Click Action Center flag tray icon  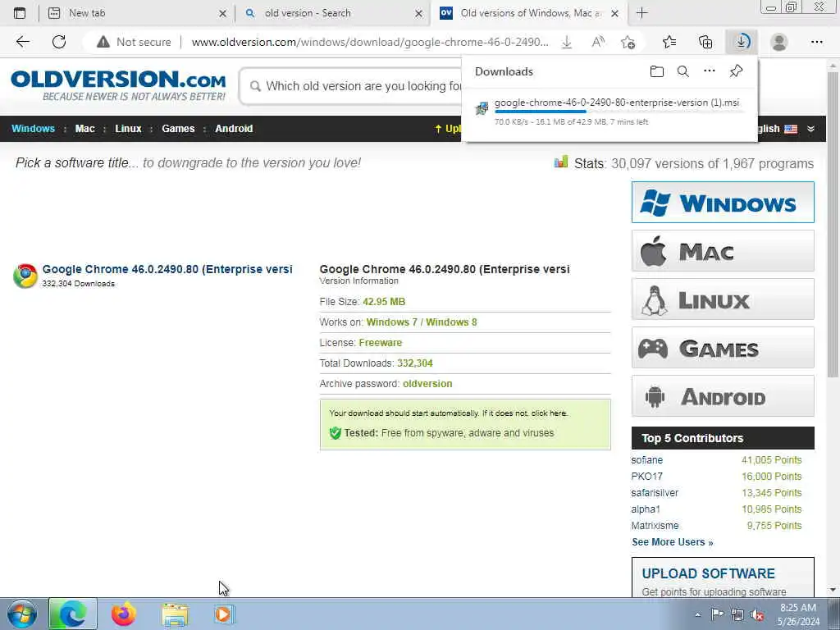717,614
